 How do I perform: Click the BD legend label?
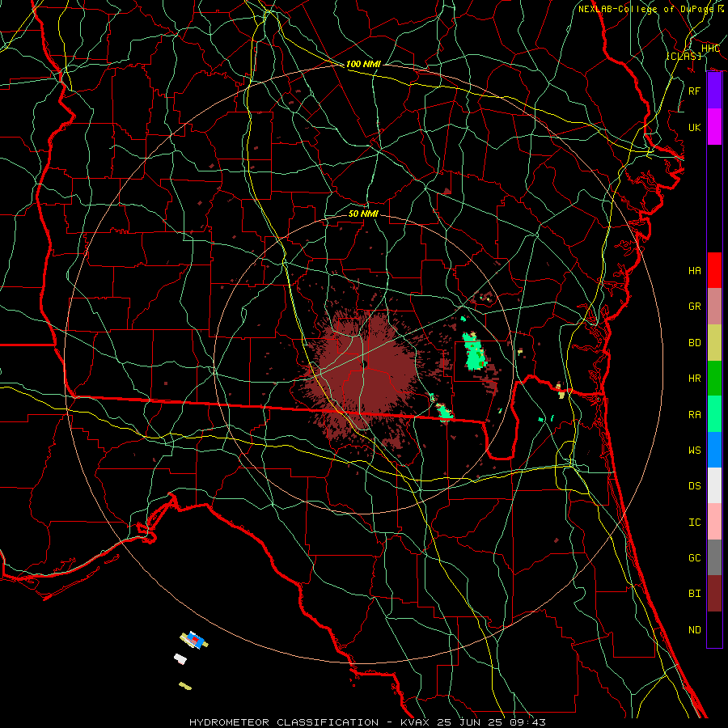tap(694, 343)
